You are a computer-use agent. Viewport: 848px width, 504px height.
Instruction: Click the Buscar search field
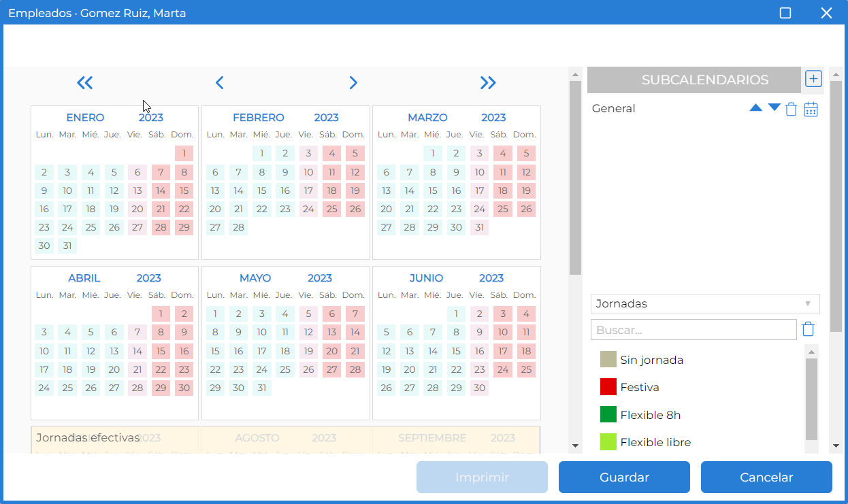[694, 330]
